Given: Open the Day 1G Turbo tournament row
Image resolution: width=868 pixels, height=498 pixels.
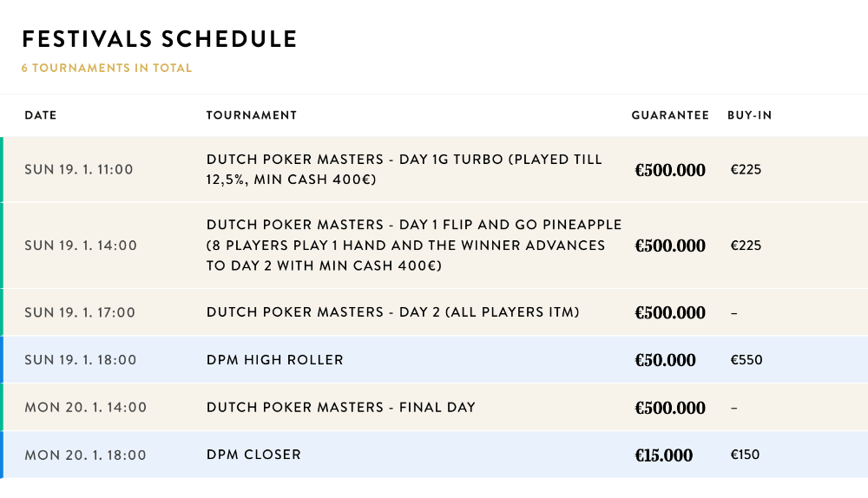Looking at the screenshot, I should coord(434,169).
